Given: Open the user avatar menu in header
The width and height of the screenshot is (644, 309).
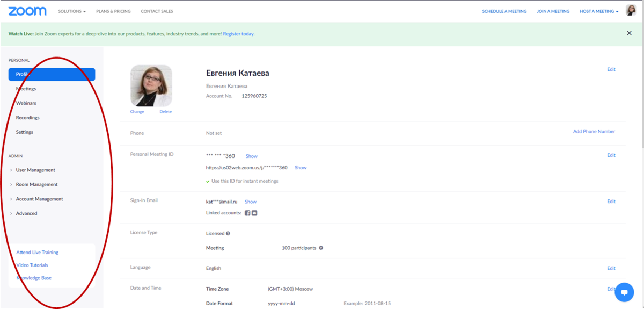Looking at the screenshot, I should tap(631, 10).
